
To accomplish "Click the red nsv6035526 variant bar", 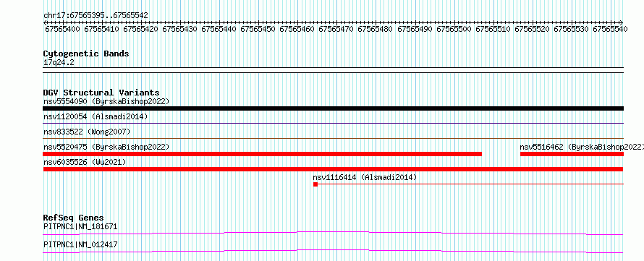I will pyautogui.click(x=333, y=169).
